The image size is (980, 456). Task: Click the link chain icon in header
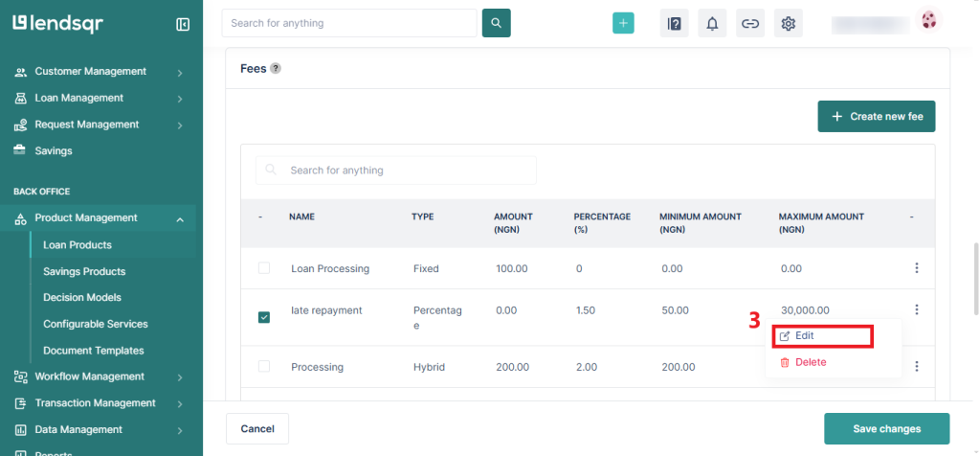pyautogui.click(x=750, y=24)
